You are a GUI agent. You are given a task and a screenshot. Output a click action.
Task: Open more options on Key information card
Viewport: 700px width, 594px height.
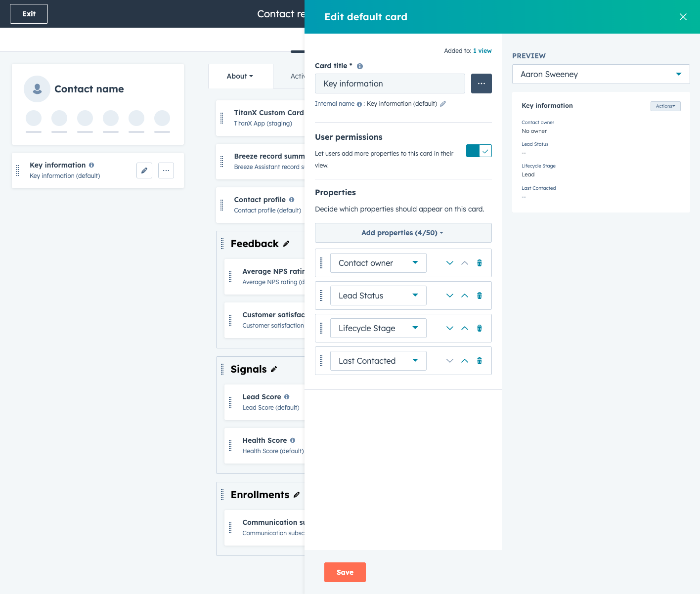(x=166, y=170)
